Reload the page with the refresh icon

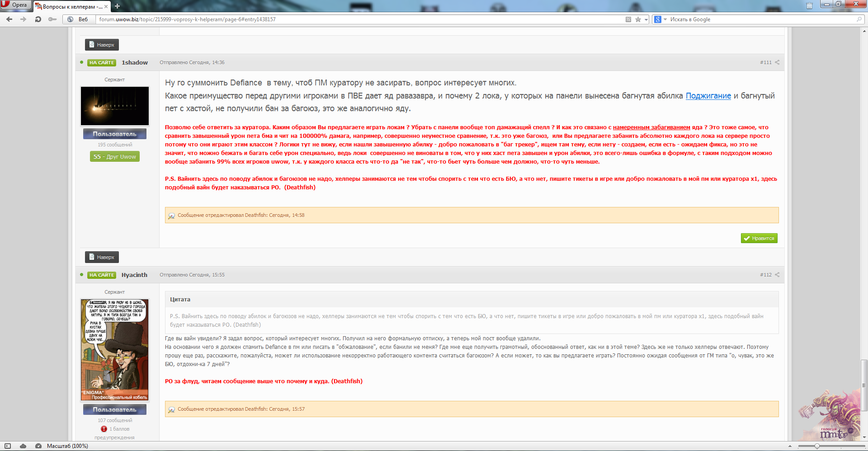point(38,19)
